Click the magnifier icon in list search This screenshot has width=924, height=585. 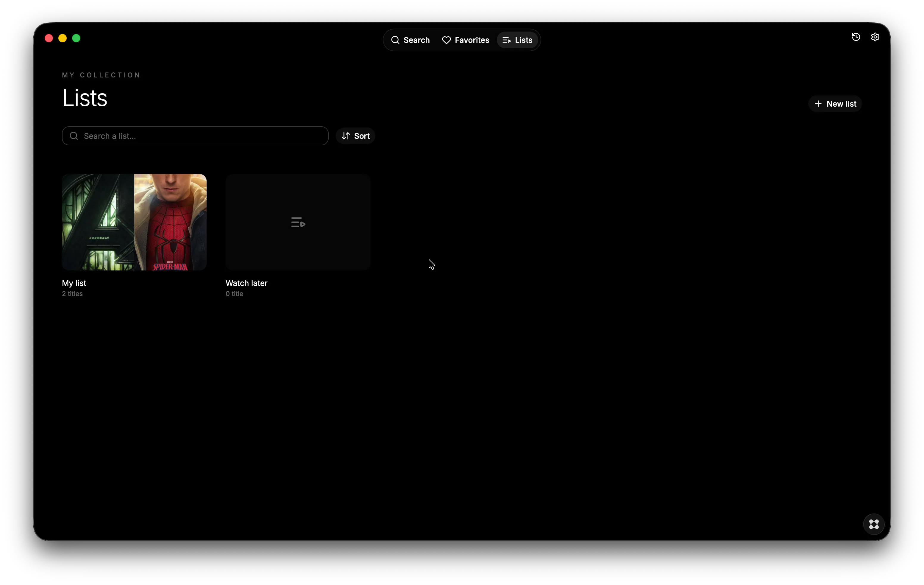(74, 136)
